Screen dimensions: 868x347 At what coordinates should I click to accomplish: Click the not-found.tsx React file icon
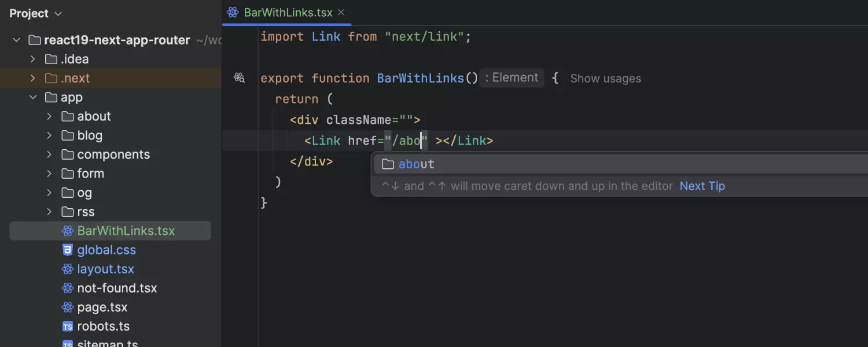(68, 288)
